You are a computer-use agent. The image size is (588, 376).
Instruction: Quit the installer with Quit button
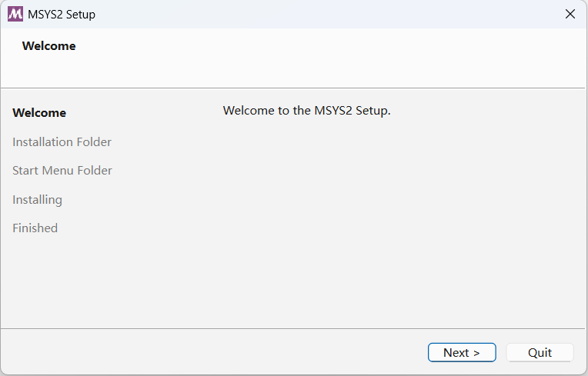tap(540, 352)
